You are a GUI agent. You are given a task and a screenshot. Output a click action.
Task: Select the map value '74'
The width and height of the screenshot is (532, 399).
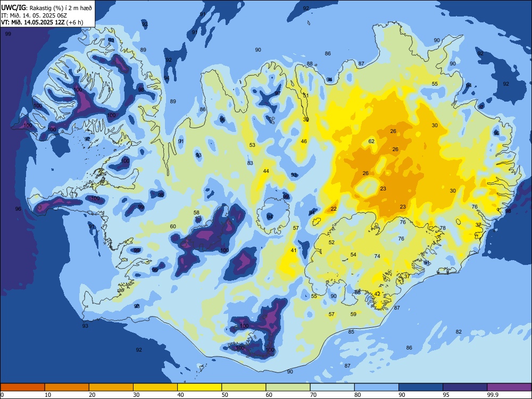coord(377,256)
